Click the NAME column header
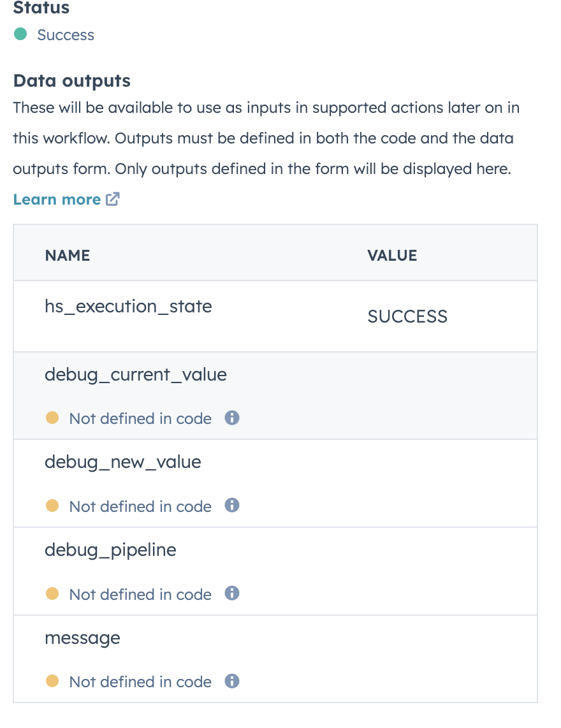 click(x=66, y=255)
